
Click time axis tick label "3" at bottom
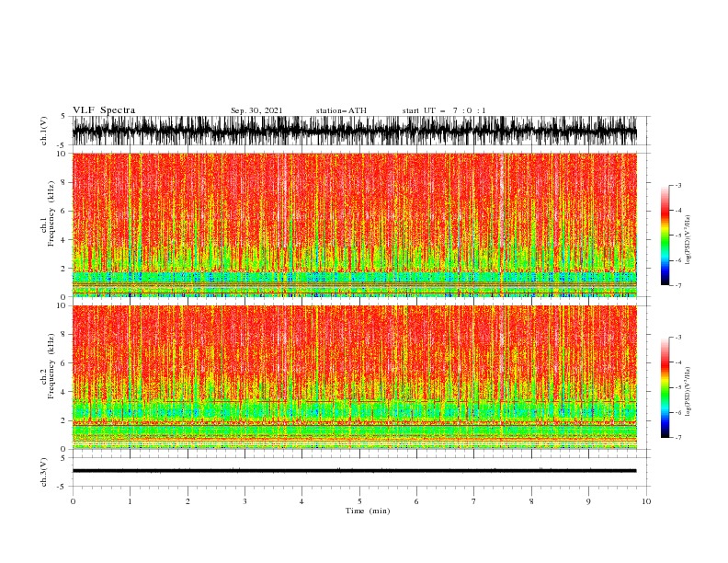[245, 501]
